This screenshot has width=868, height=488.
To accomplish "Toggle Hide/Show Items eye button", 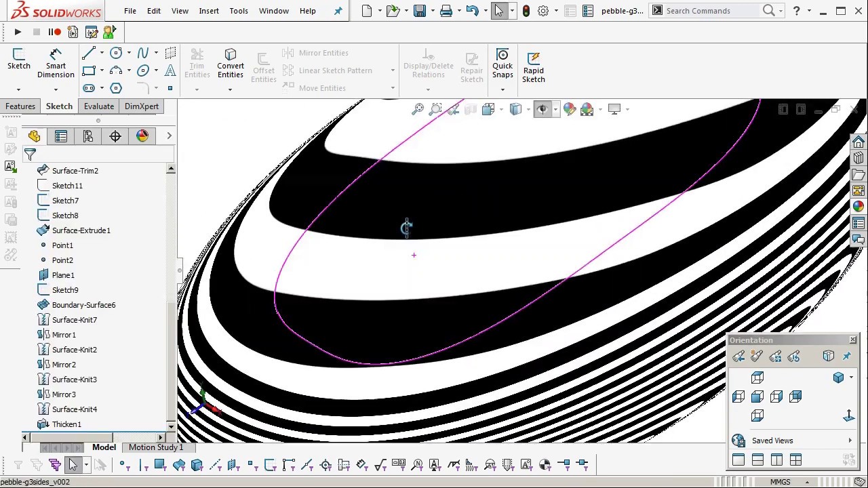I will (542, 109).
